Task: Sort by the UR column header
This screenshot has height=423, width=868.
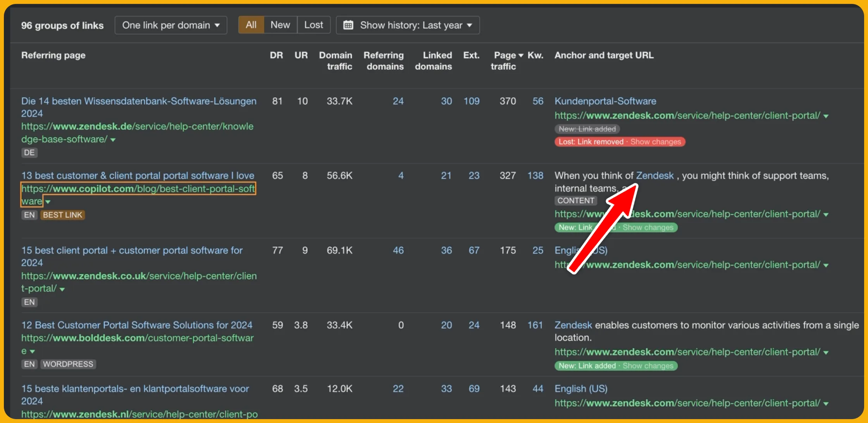Action: tap(301, 55)
